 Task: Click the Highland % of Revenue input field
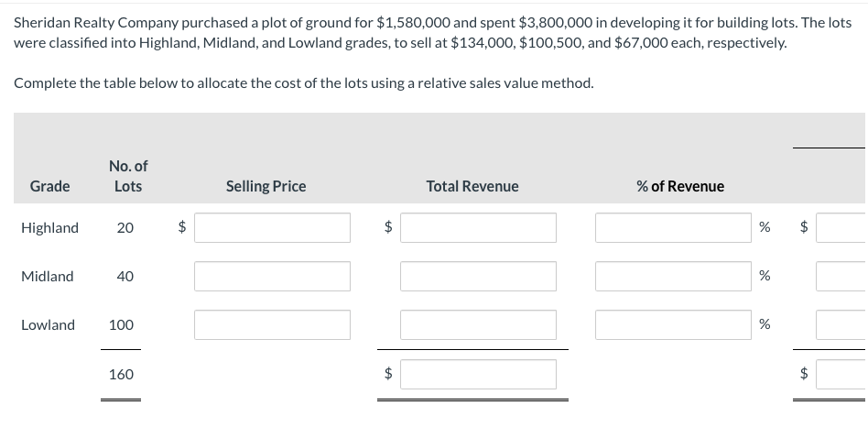click(x=673, y=227)
